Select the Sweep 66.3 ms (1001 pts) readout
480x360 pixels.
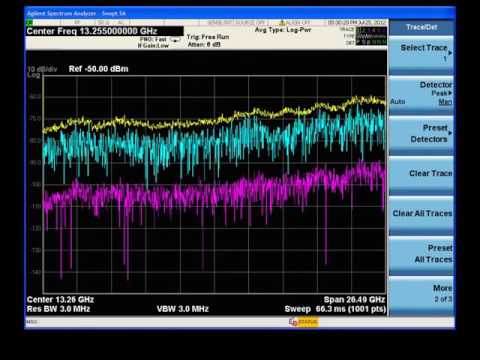click(x=335, y=309)
